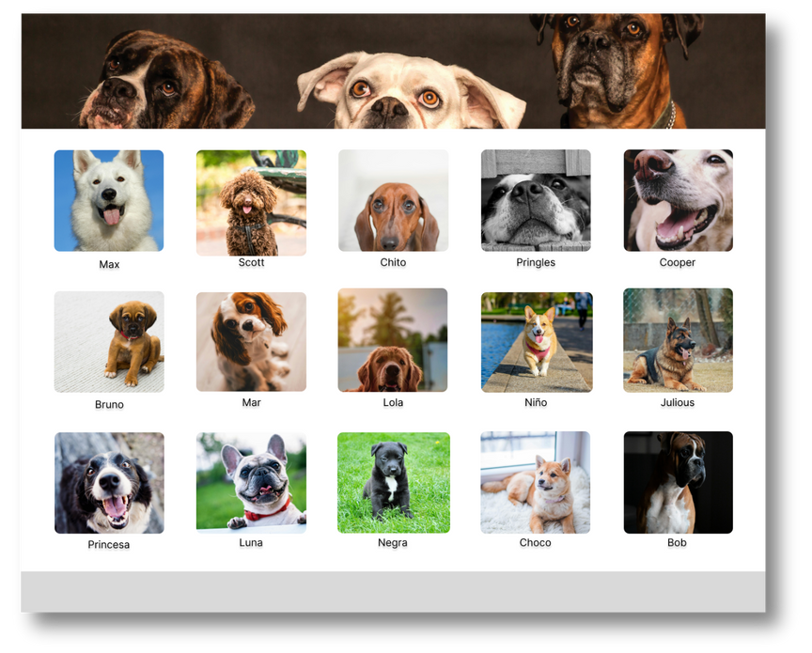Click the name label "Niño"
This screenshot has width=812, height=653.
click(x=536, y=402)
